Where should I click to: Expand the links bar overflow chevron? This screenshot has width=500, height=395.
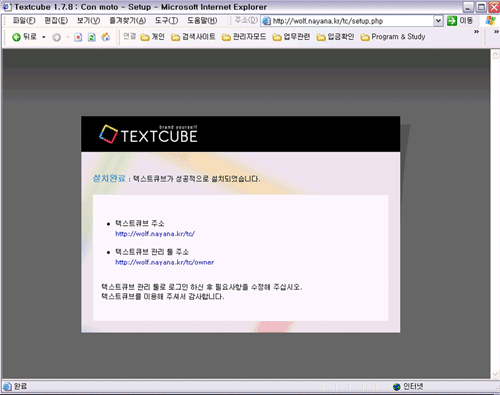pyautogui.click(x=476, y=32)
